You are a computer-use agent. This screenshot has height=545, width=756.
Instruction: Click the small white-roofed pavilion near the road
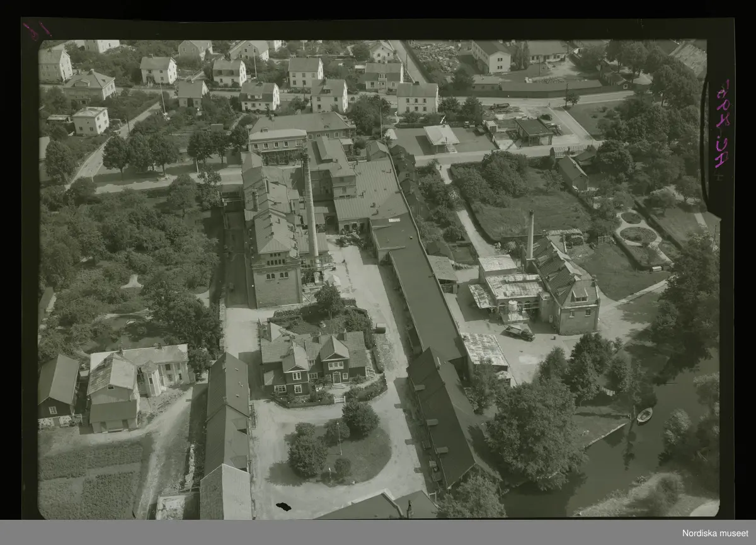pyautogui.click(x=440, y=137)
